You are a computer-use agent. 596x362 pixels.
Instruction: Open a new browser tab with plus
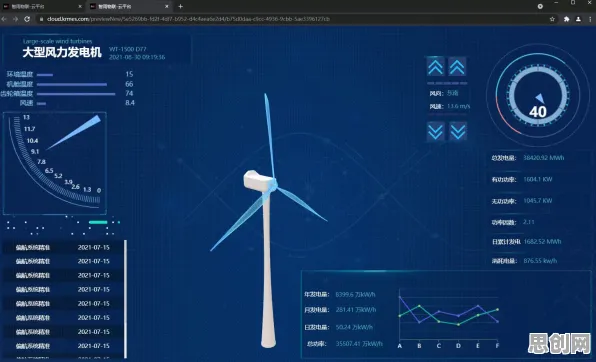[181, 6]
